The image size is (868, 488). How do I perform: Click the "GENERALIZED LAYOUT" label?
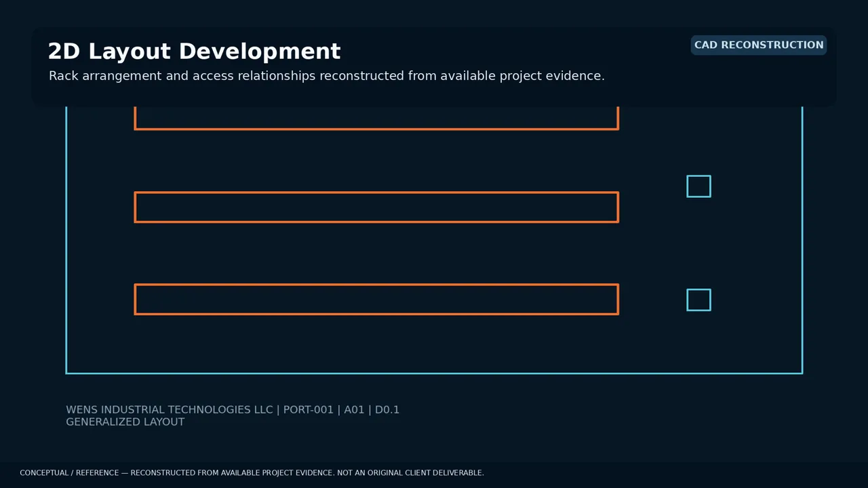(x=125, y=422)
